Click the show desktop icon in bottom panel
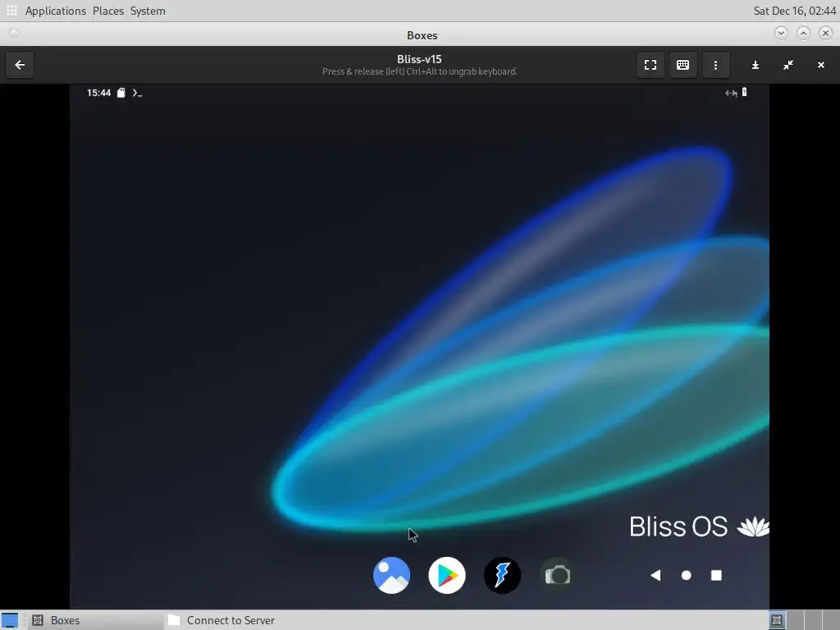The width and height of the screenshot is (840, 630). [x=10, y=620]
